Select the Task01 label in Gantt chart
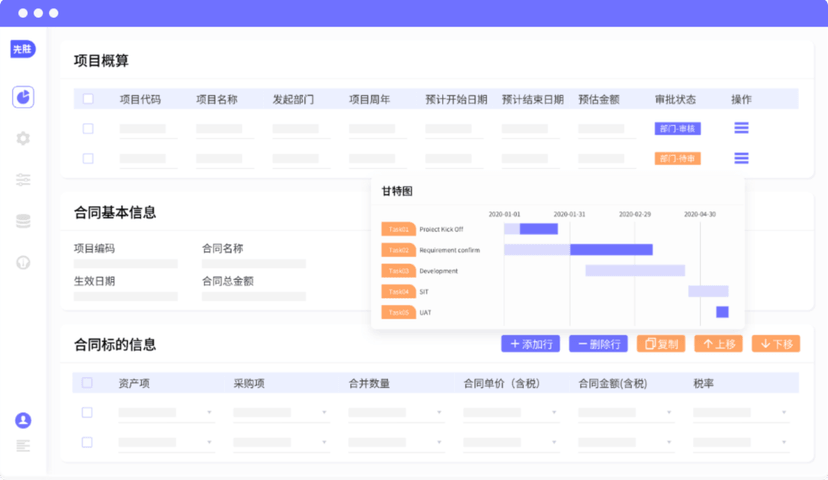 399,229
